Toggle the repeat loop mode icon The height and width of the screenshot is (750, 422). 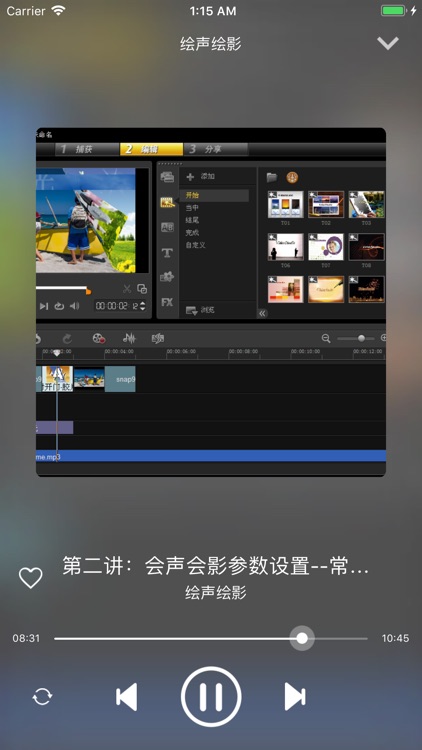pos(42,696)
